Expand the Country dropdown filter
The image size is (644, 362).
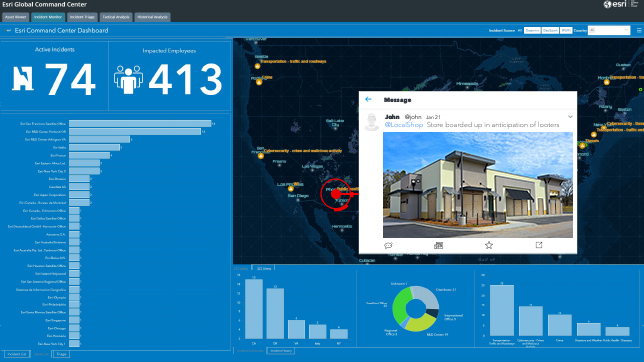609,30
